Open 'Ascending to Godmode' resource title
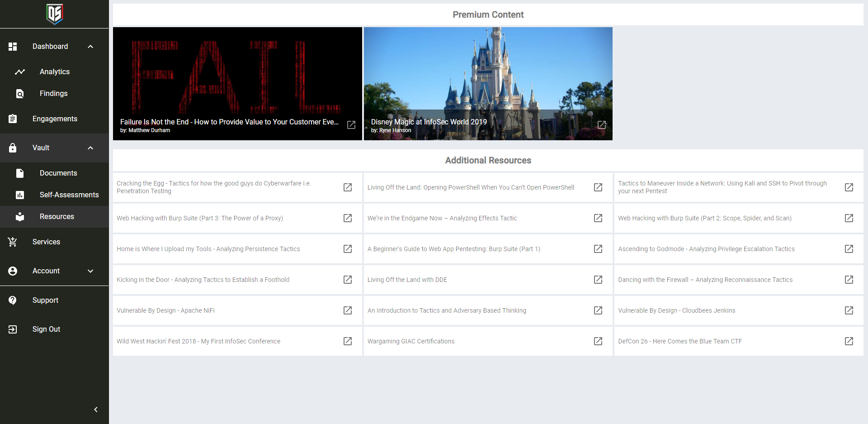868x424 pixels. click(706, 249)
